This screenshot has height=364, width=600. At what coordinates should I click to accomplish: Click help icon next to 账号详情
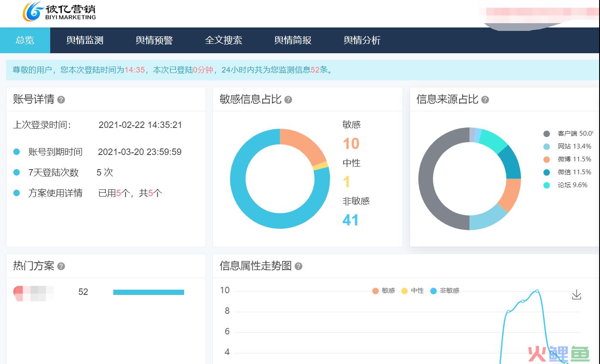(61, 100)
